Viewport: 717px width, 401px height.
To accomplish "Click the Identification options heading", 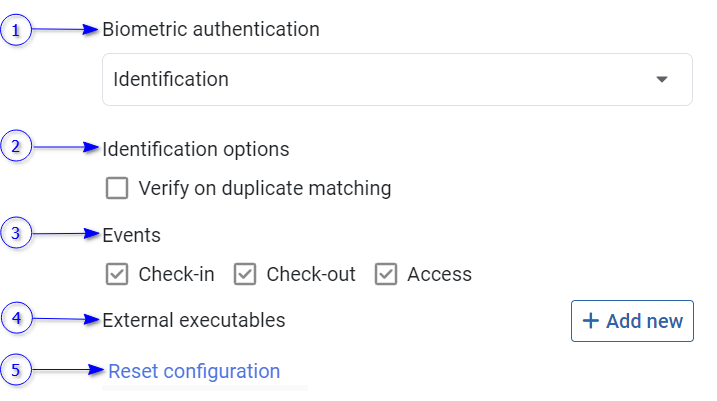I will point(196,149).
